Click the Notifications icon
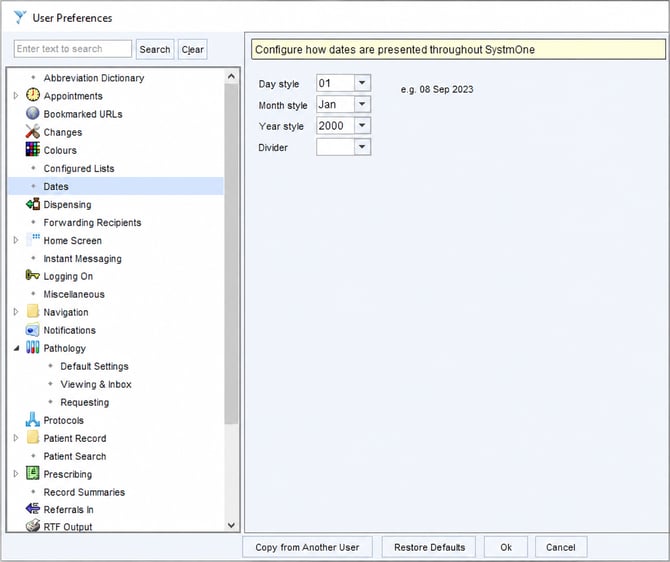 pyautogui.click(x=33, y=330)
